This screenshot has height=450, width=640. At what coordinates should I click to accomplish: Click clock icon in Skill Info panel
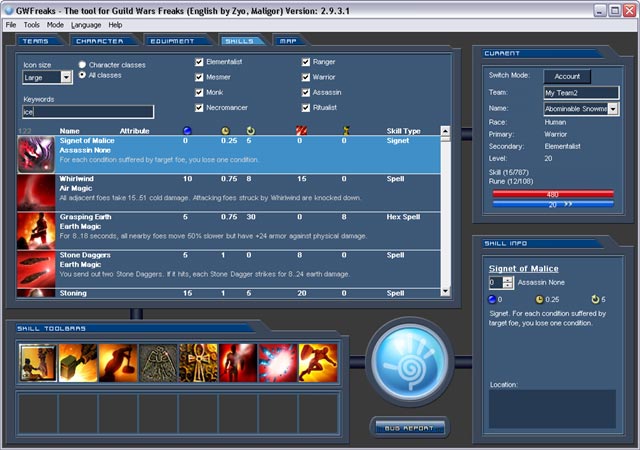point(539,299)
